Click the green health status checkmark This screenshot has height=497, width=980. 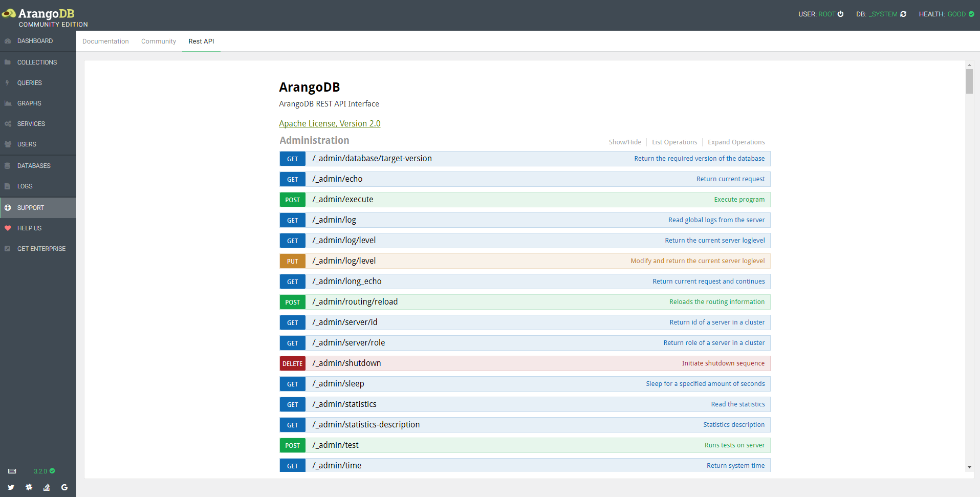point(971,14)
